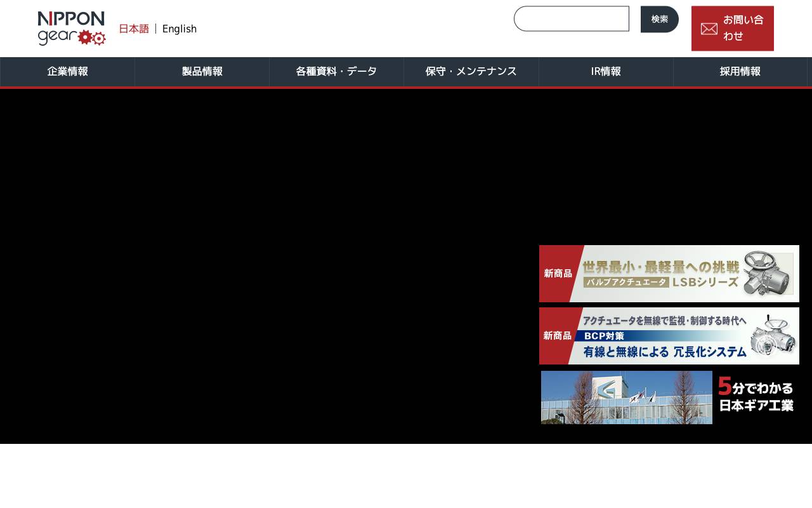Click the gear graphic in the company logo

93,39
